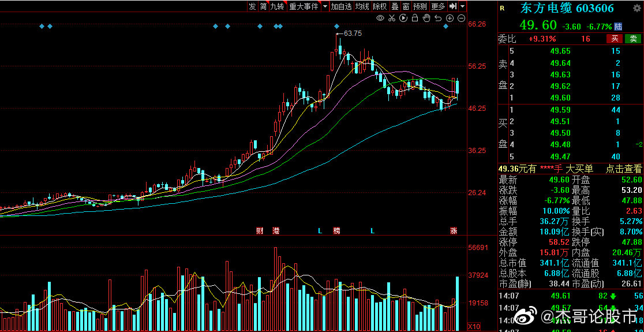Image resolution: width=644 pixels, height=332 pixels.
Task: Open the settings gear beside stock name
Action: (636, 8)
